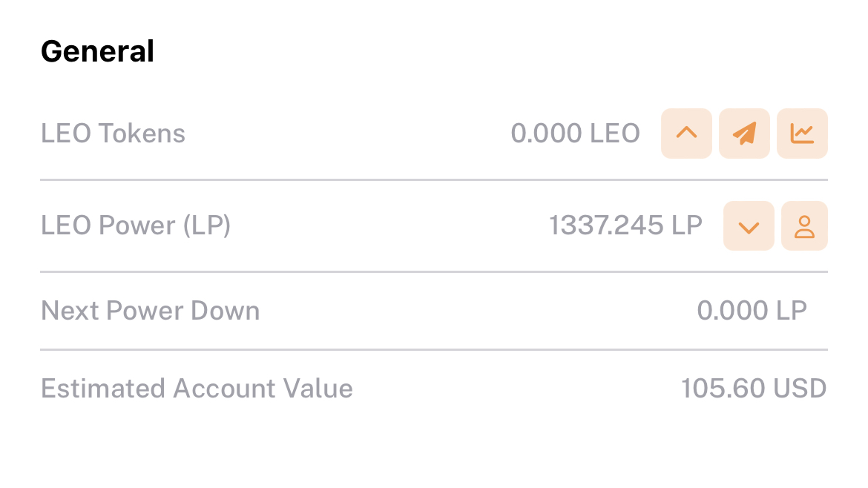
Task: Send LEO with the paper plane icon
Action: 745,133
